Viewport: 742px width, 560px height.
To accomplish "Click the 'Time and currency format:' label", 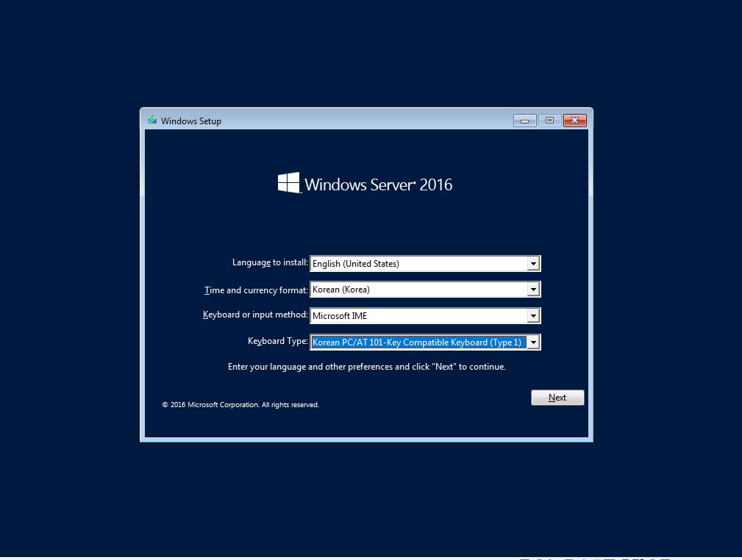I will (256, 290).
